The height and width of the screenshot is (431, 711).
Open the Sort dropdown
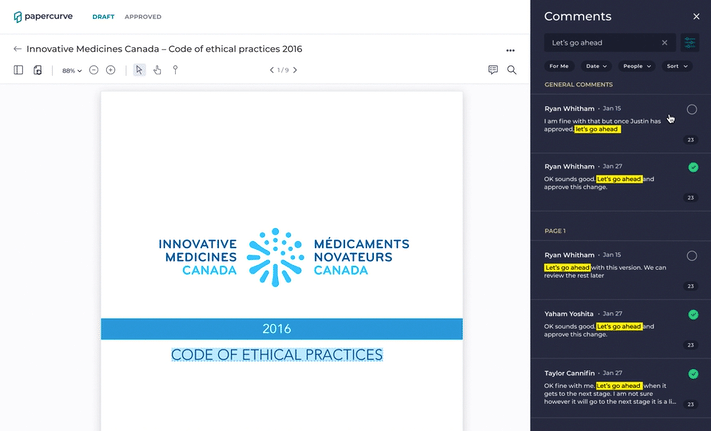[677, 66]
